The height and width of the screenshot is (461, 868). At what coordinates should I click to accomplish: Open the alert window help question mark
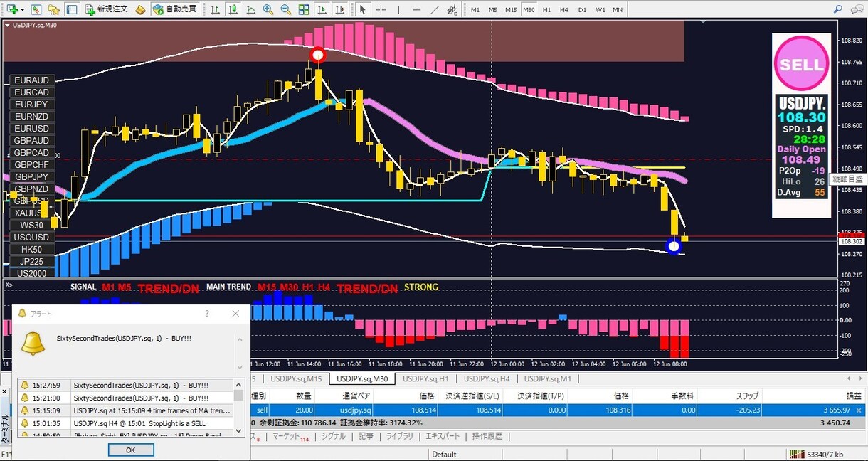(207, 313)
